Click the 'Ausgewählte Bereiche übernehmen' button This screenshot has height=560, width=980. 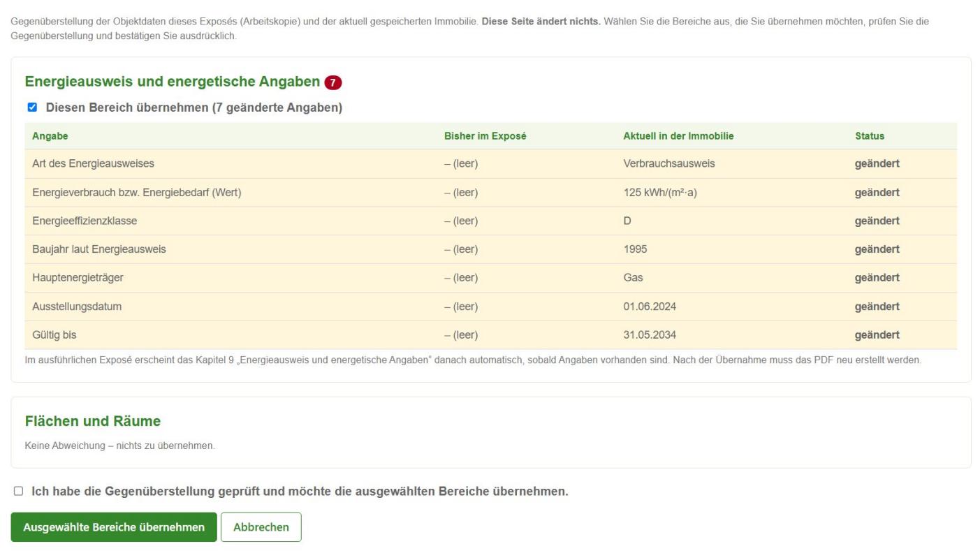coord(114,527)
